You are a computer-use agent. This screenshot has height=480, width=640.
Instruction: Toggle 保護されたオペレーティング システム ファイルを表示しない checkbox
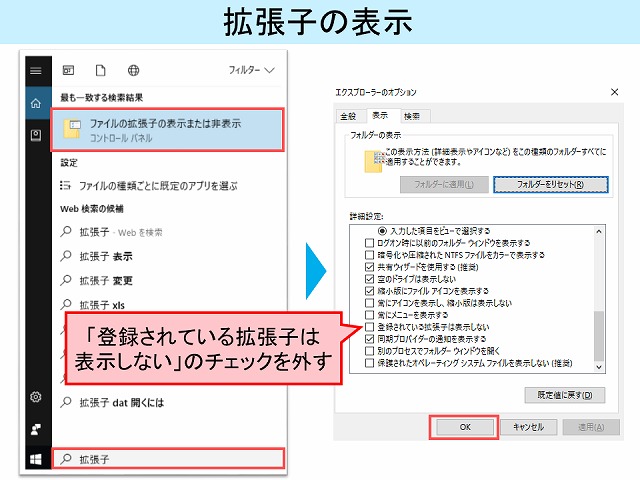(x=369, y=363)
